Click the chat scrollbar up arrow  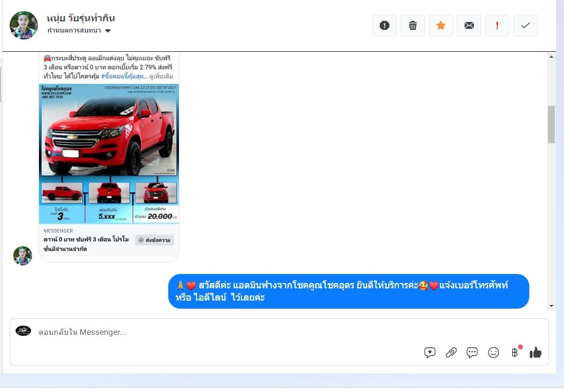click(551, 57)
